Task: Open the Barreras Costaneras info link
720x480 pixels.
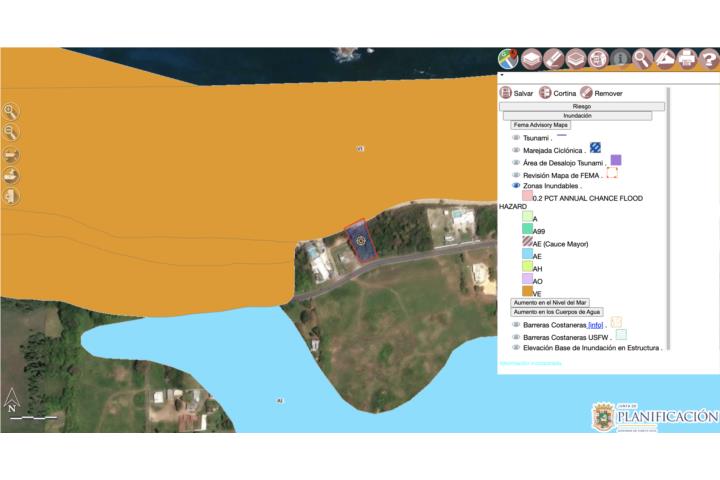Action: (595, 325)
